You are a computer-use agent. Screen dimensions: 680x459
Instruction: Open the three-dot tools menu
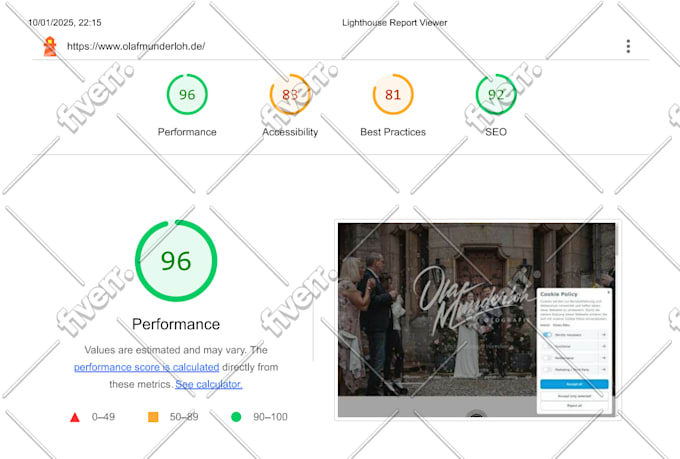click(x=628, y=46)
